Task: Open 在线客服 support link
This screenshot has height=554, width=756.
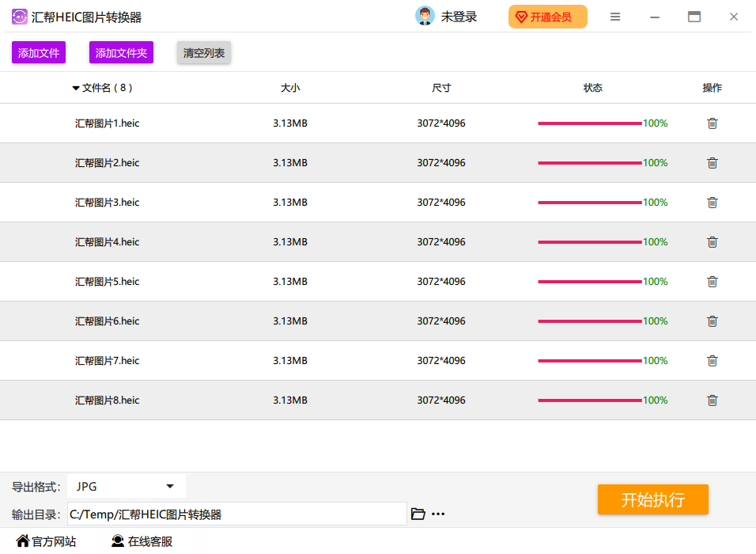Action: point(142,541)
